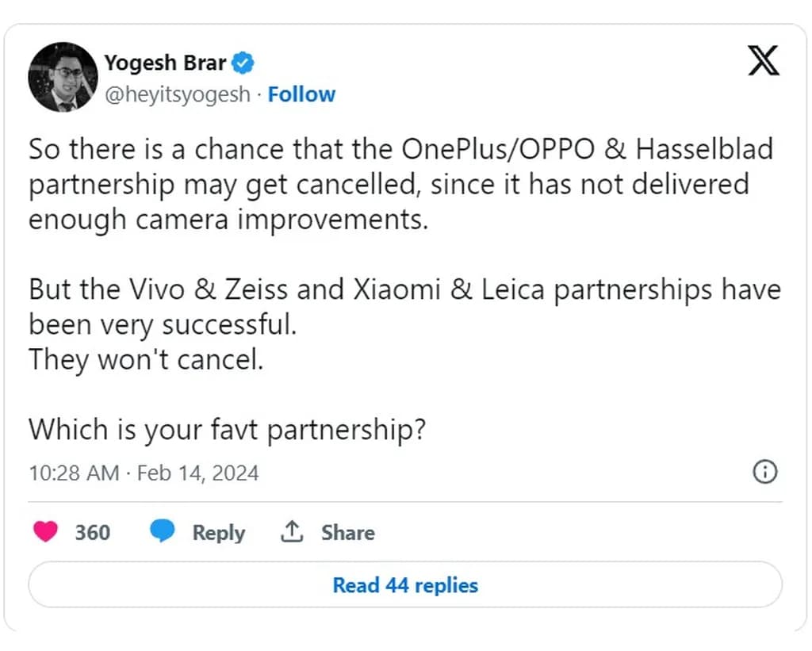Open the @heyitsyogesh handle link
Screen dimensions: 812x651
click(177, 94)
